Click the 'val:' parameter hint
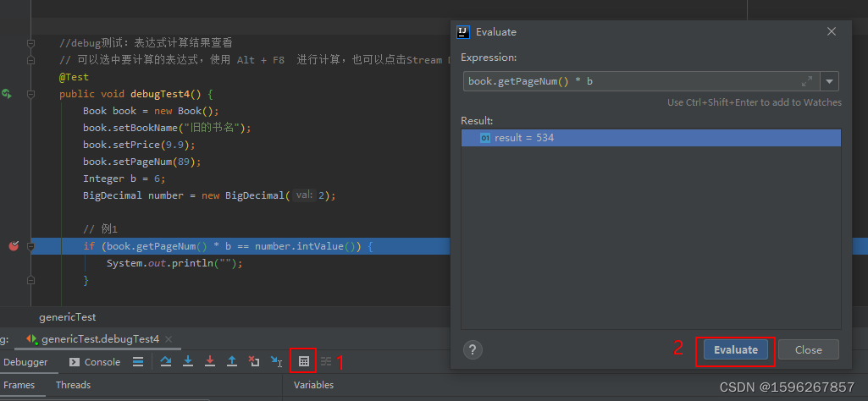The width and height of the screenshot is (868, 401). (x=305, y=195)
